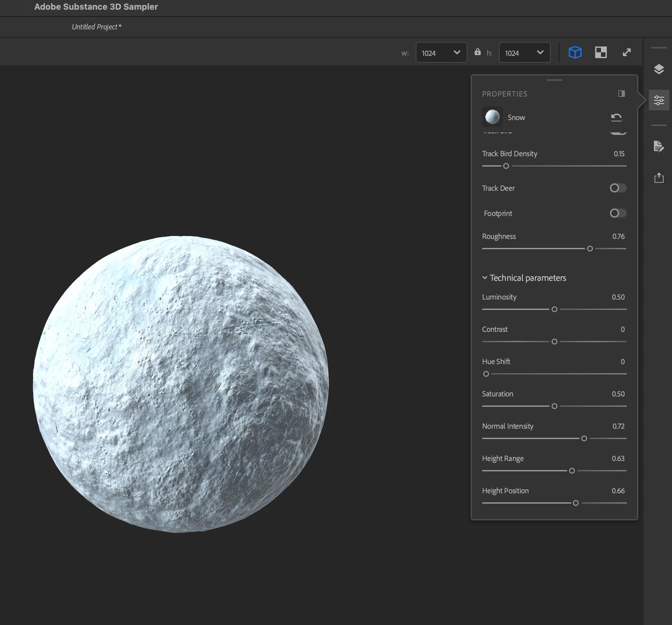Toggle the aspect ratio lock icon

click(477, 52)
